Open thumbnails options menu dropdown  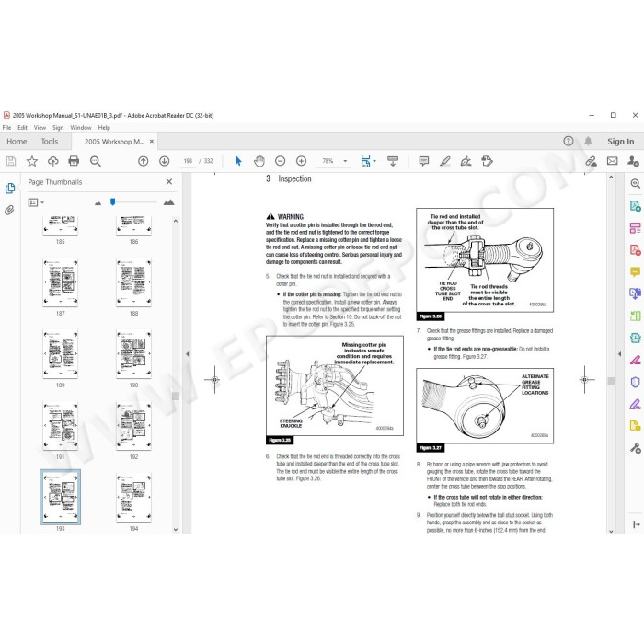tap(36, 202)
